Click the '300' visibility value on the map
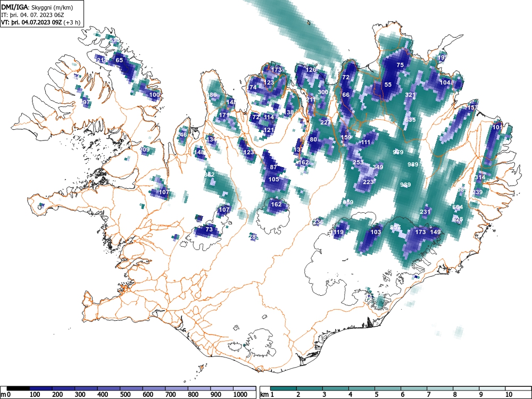This screenshot has width=532, height=399. point(323,92)
